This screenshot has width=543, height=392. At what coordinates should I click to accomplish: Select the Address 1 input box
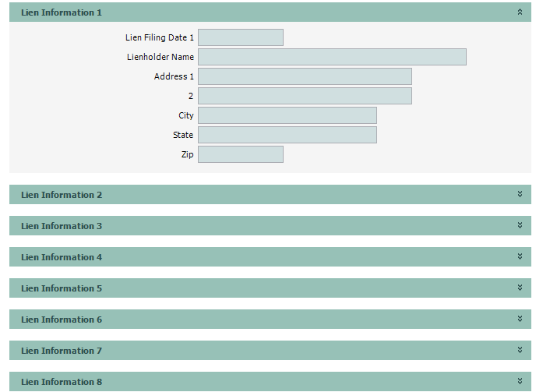(x=305, y=76)
